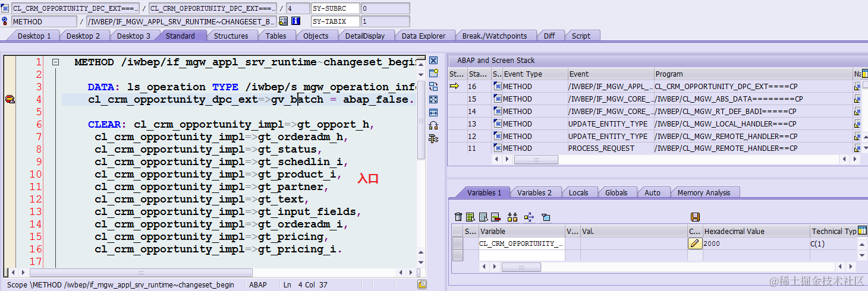Open the DetailDisplay tab
Viewport: 868px width, 291px height.
[x=365, y=36]
